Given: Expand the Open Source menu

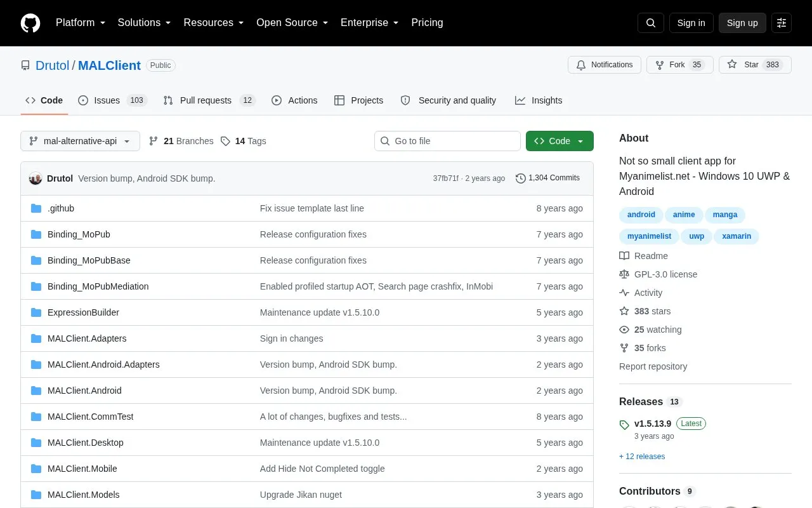Looking at the screenshot, I should pyautogui.click(x=292, y=23).
